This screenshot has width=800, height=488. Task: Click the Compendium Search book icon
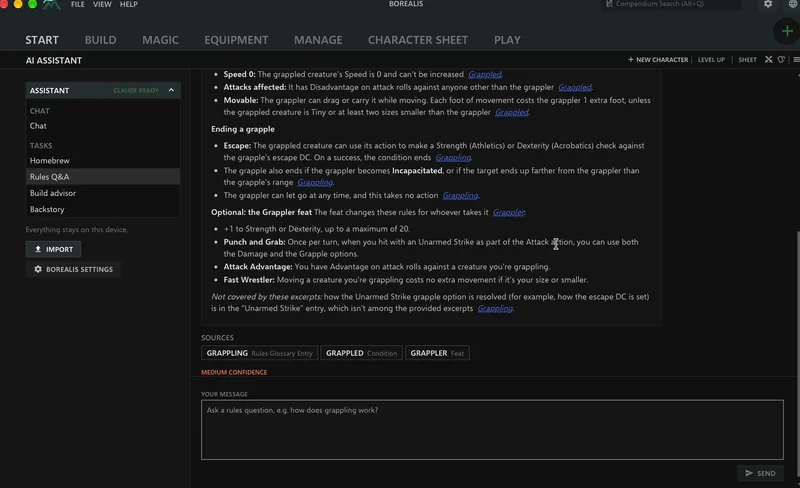(609, 4)
